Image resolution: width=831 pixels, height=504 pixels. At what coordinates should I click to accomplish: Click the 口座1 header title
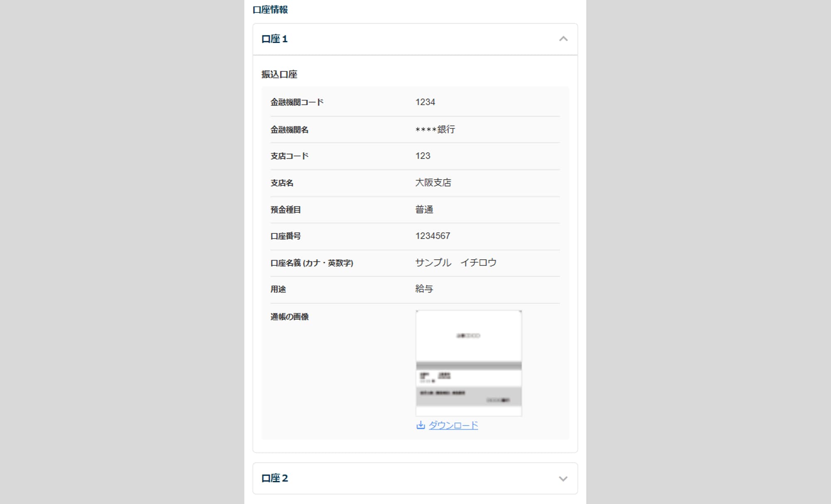274,39
